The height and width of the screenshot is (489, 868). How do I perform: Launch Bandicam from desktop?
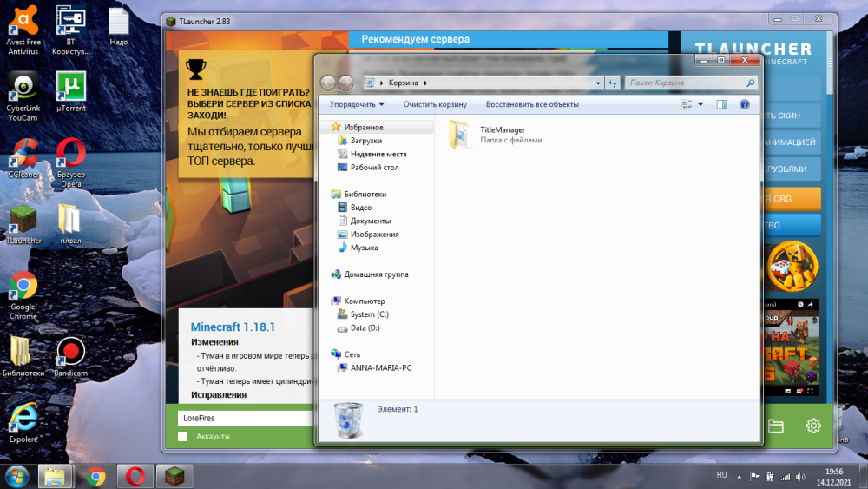pyautogui.click(x=70, y=357)
